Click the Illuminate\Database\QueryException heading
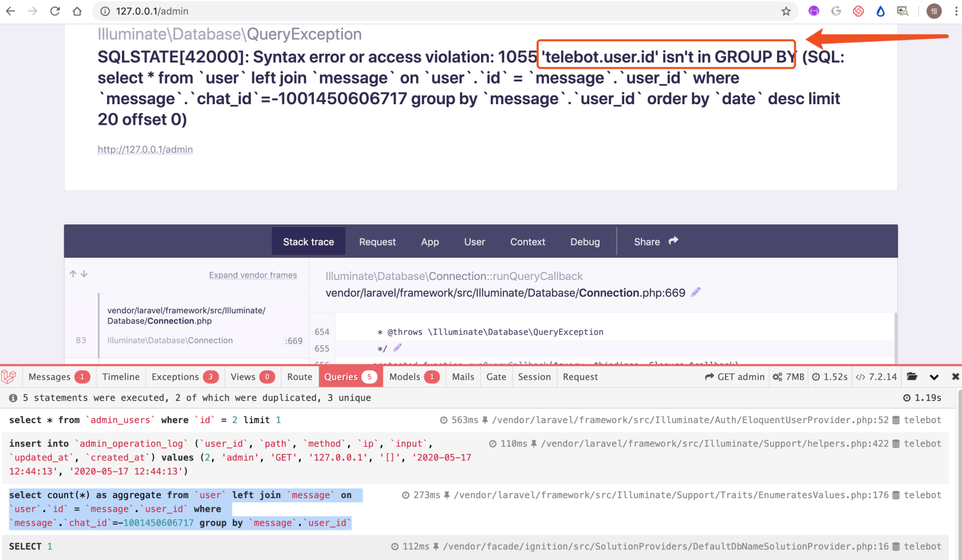962x560 pixels. tap(230, 34)
